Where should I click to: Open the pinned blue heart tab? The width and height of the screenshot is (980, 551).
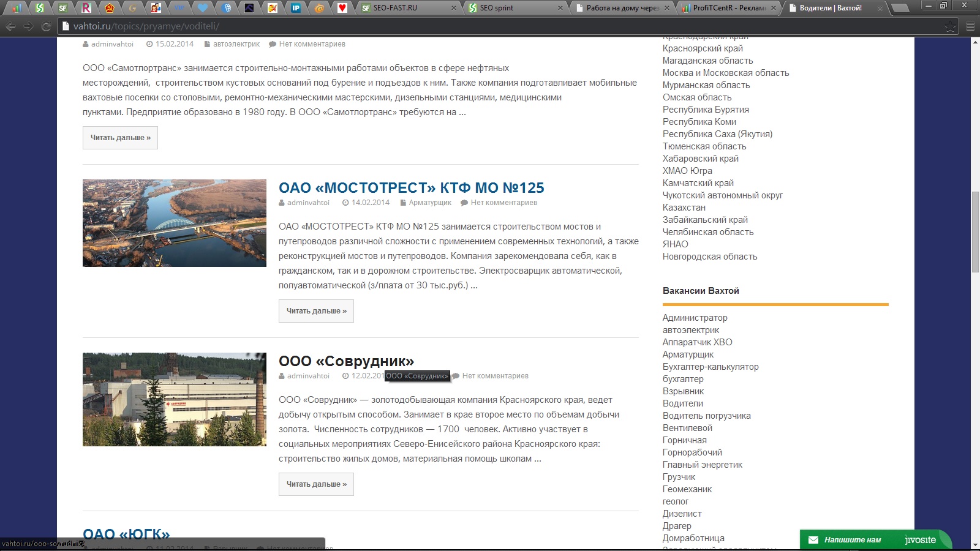pyautogui.click(x=203, y=8)
